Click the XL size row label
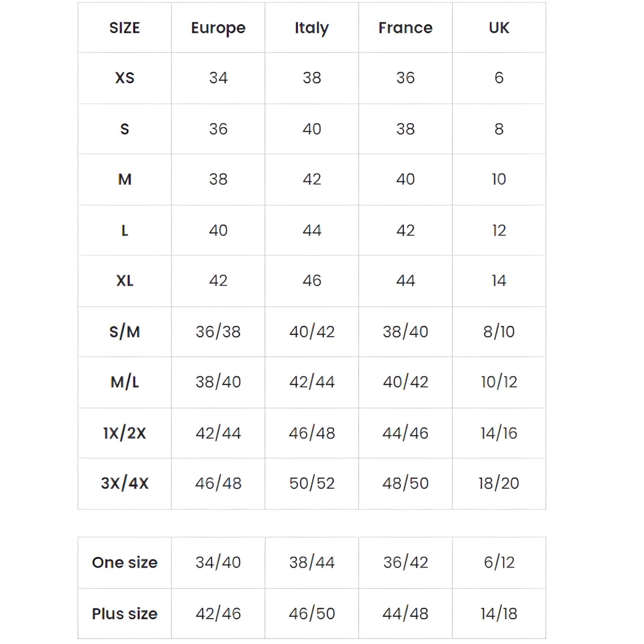This screenshot has width=644, height=644. pyautogui.click(x=124, y=281)
